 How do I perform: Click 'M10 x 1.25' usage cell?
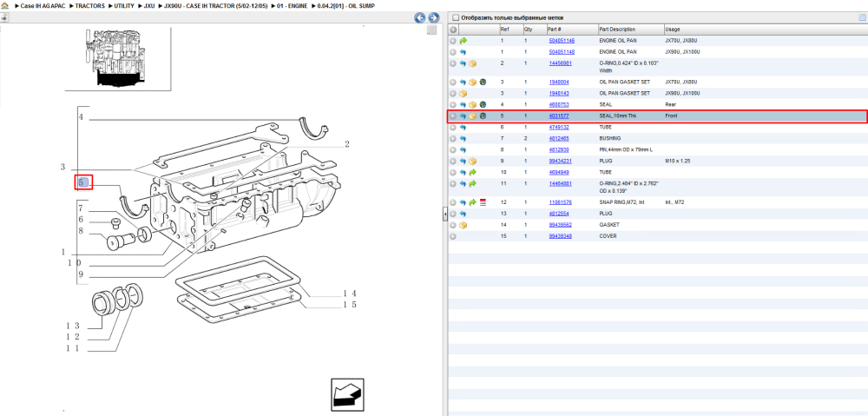678,162
